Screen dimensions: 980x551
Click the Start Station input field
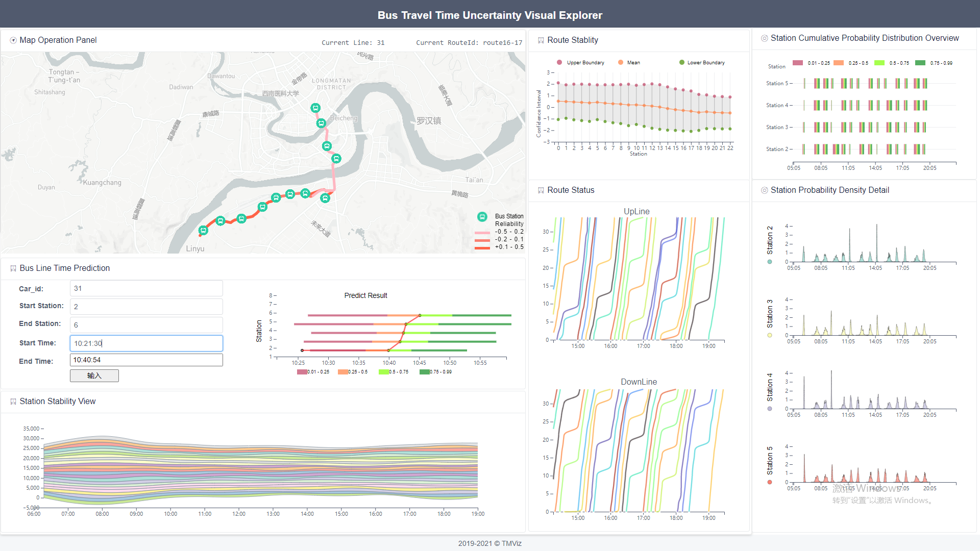pyautogui.click(x=146, y=307)
